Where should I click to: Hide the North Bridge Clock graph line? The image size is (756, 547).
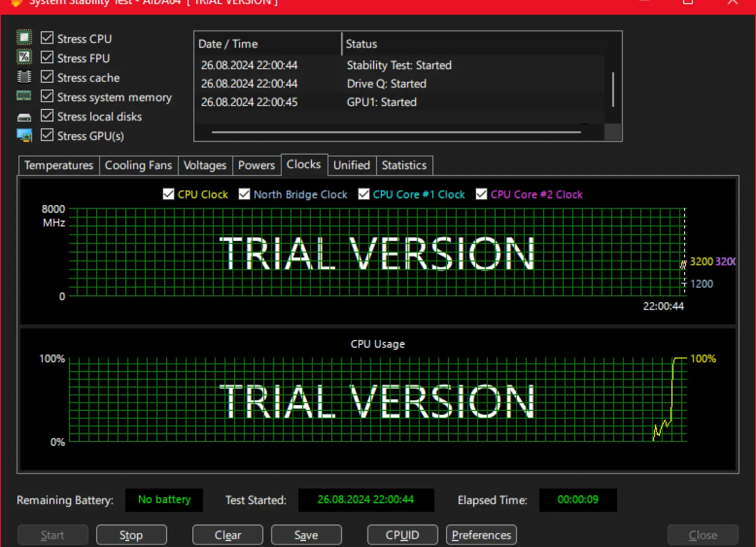pyautogui.click(x=244, y=194)
